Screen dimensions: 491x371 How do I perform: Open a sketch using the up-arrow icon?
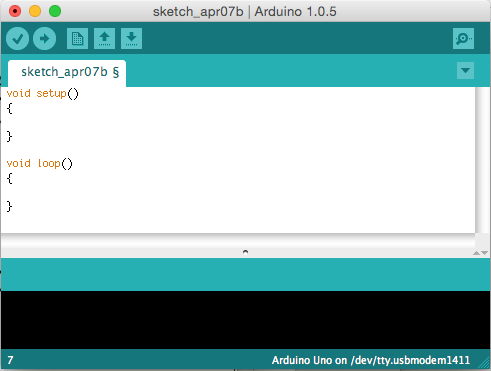click(x=104, y=39)
